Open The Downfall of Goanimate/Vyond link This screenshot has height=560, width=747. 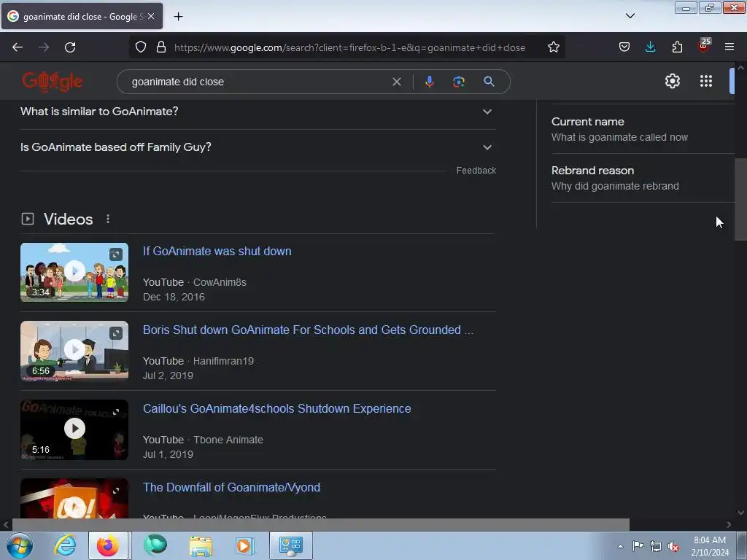coord(231,487)
